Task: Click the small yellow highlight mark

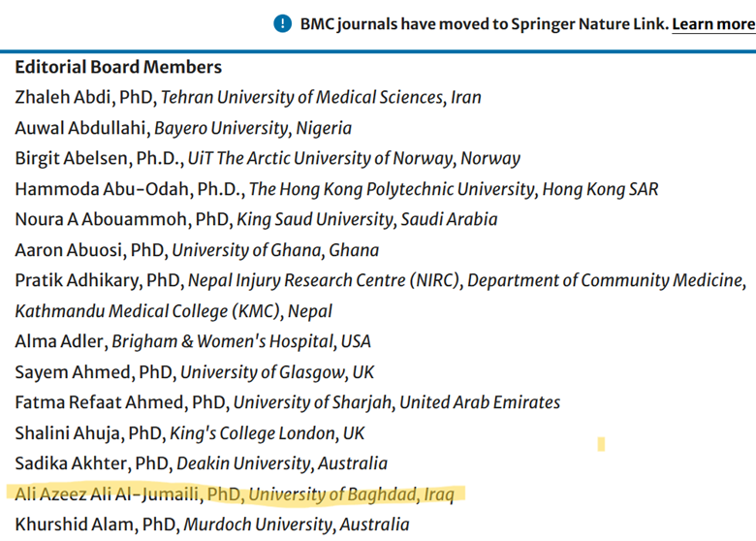Action: pyautogui.click(x=601, y=445)
